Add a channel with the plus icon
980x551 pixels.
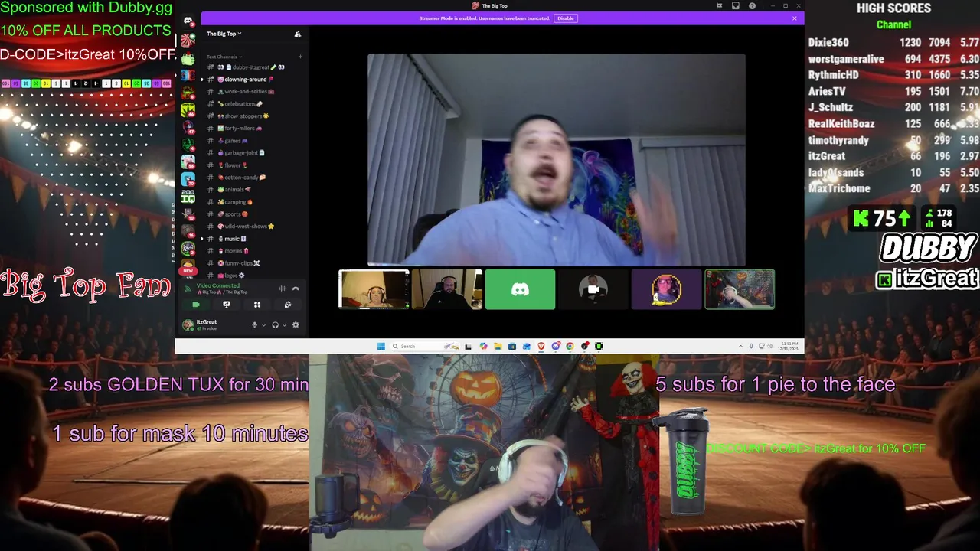click(x=300, y=57)
